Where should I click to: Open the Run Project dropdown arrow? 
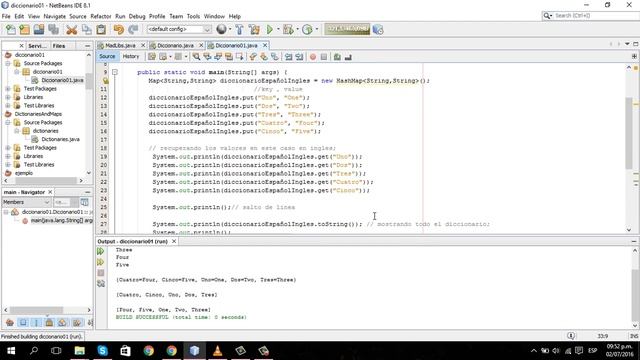[278, 29]
